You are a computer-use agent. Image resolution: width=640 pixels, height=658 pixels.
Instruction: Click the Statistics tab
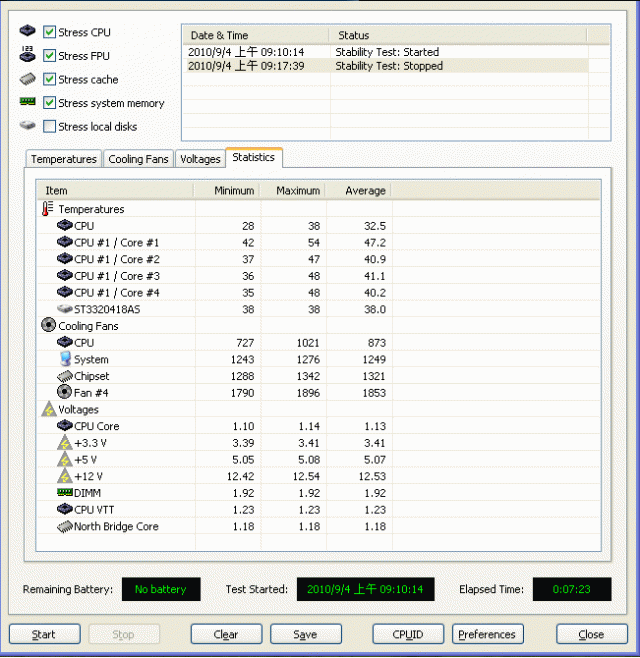point(253,157)
